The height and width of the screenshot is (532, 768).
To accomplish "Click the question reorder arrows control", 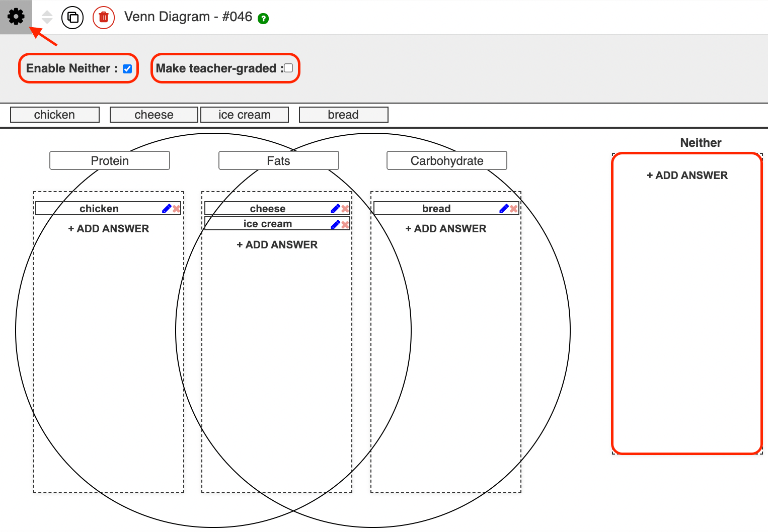I will pyautogui.click(x=46, y=17).
